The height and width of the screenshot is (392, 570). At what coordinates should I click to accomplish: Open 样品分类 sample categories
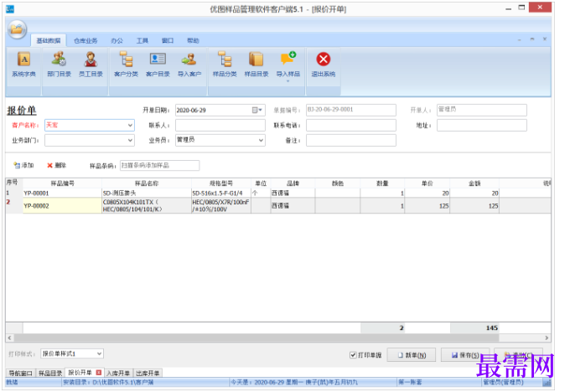(x=225, y=64)
